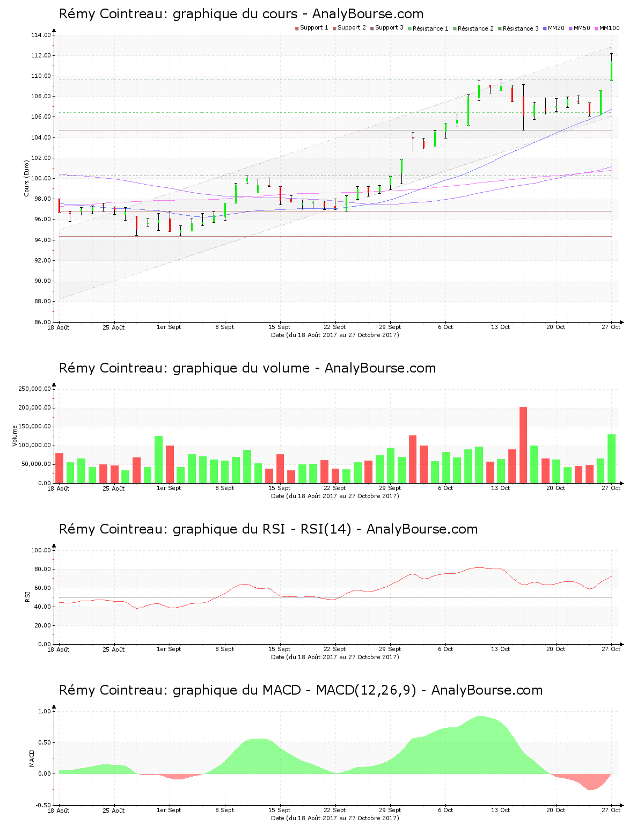Click the '13 Oct' date on RSI chart
644x832 pixels.
[500, 649]
